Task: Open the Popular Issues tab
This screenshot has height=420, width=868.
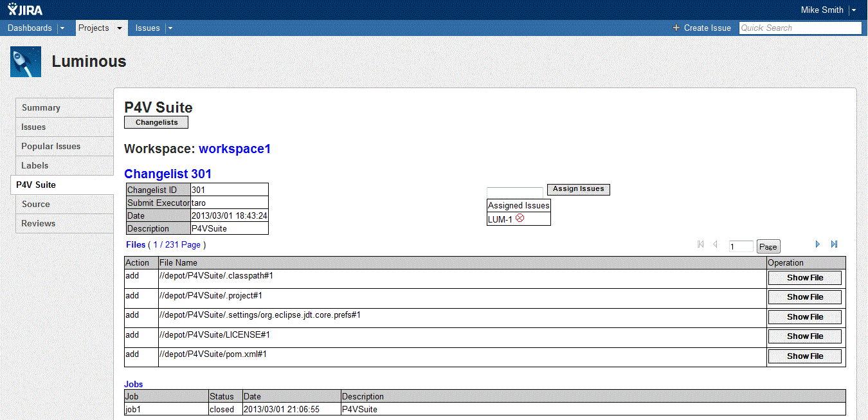Action: pyautogui.click(x=64, y=146)
